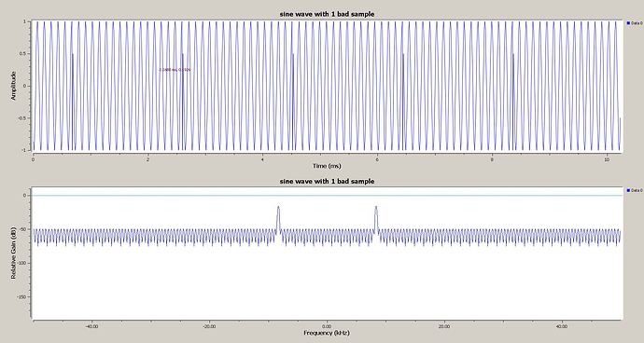Click the negative-frequency spectral peak
644x343 pixels.
coord(278,220)
